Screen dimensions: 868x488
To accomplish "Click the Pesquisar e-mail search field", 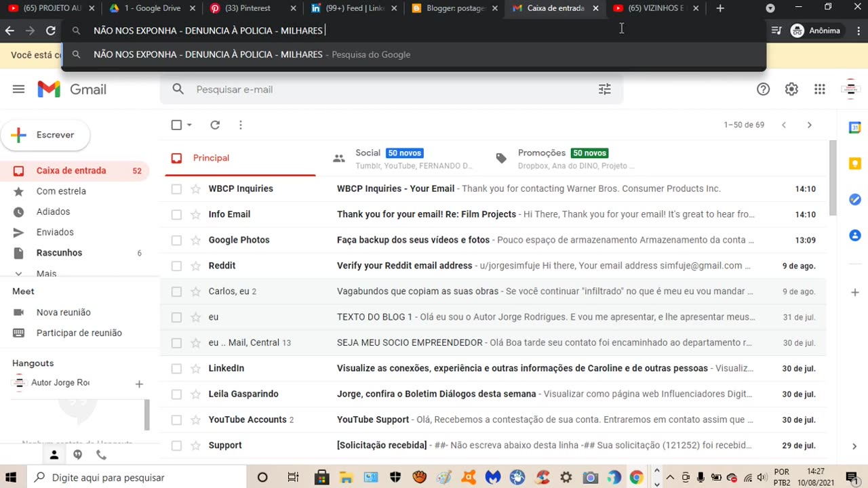I will point(392,89).
